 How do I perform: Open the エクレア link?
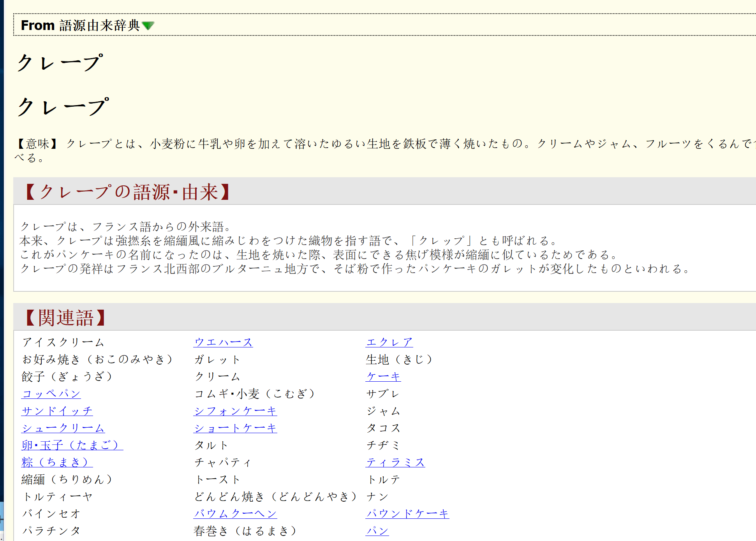(389, 342)
